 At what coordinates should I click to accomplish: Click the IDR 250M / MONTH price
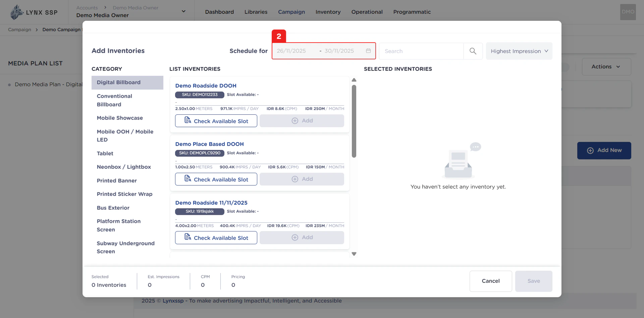[324, 109]
